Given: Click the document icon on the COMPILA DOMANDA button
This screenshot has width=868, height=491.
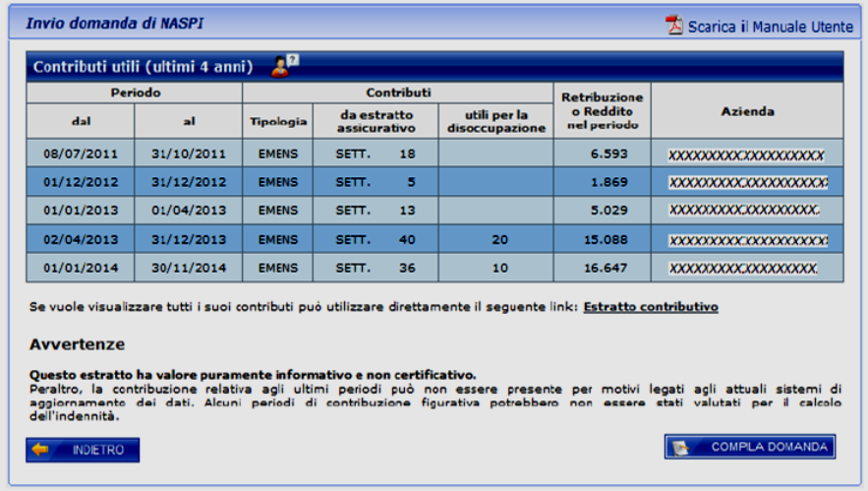Looking at the screenshot, I should coord(682,448).
